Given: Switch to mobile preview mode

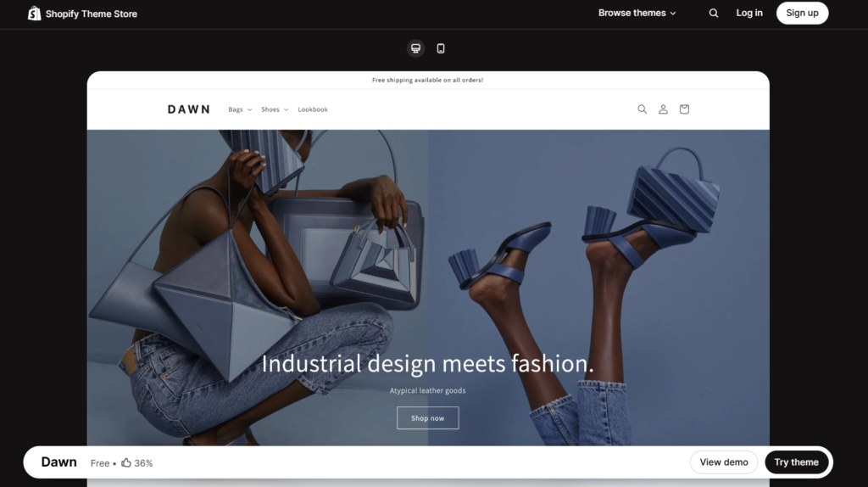Looking at the screenshot, I should pos(441,48).
